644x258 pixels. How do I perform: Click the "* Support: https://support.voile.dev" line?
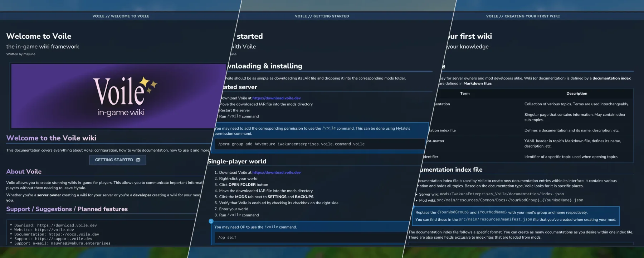tap(51, 239)
